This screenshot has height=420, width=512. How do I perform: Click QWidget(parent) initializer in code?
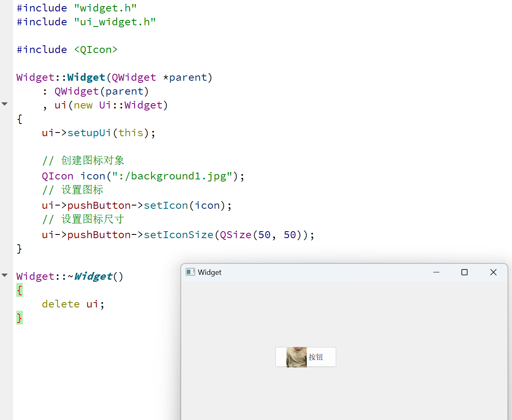[102, 91]
